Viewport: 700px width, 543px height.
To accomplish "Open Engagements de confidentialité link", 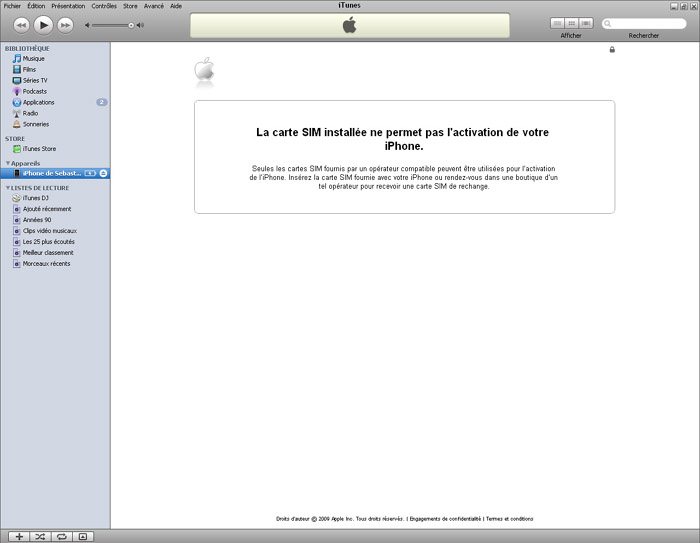I will click(x=445, y=519).
